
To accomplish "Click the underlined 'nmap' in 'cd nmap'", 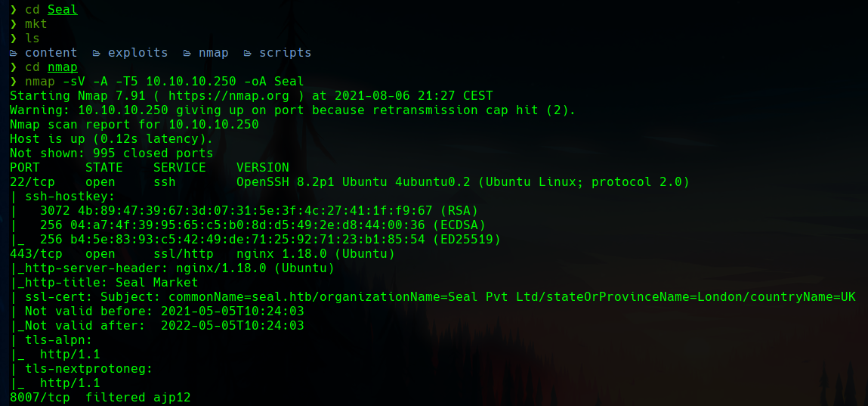I will (x=62, y=67).
